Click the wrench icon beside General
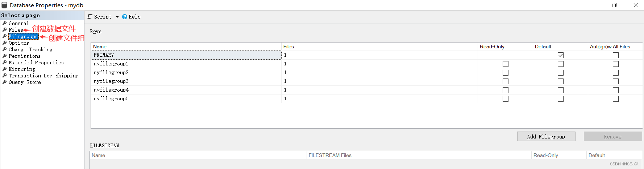Screen dimensions: 644x169 pyautogui.click(x=5, y=23)
